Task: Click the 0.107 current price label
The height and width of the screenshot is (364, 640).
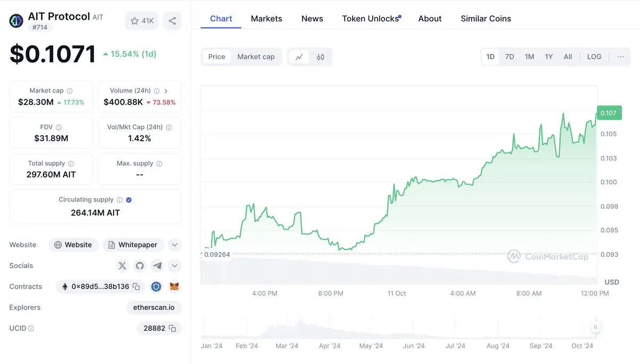Action: point(609,113)
